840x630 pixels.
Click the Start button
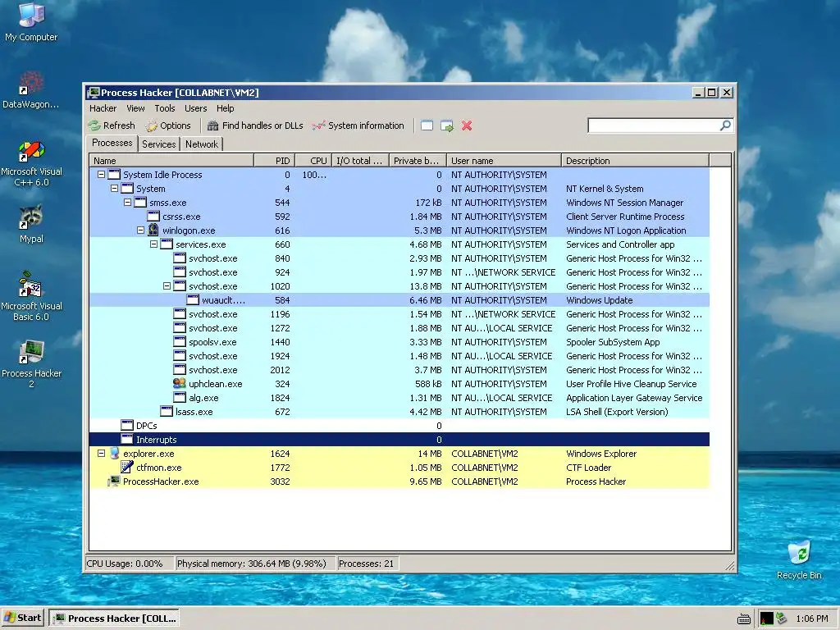point(22,618)
